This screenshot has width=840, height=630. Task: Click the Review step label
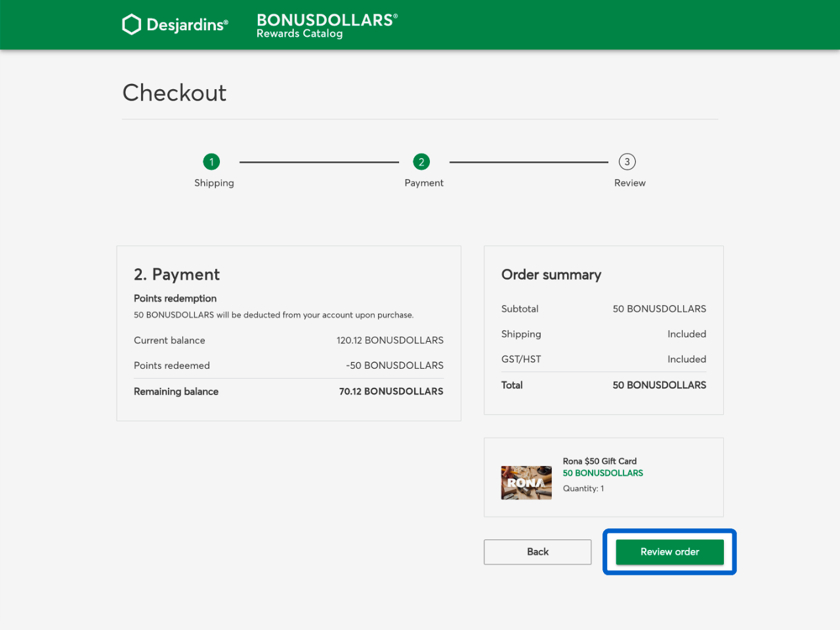630,183
